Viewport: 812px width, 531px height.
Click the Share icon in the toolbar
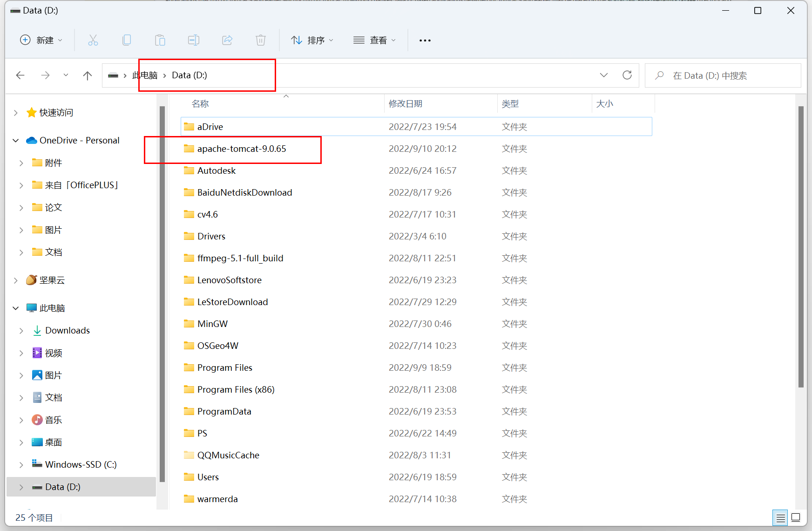pos(227,40)
